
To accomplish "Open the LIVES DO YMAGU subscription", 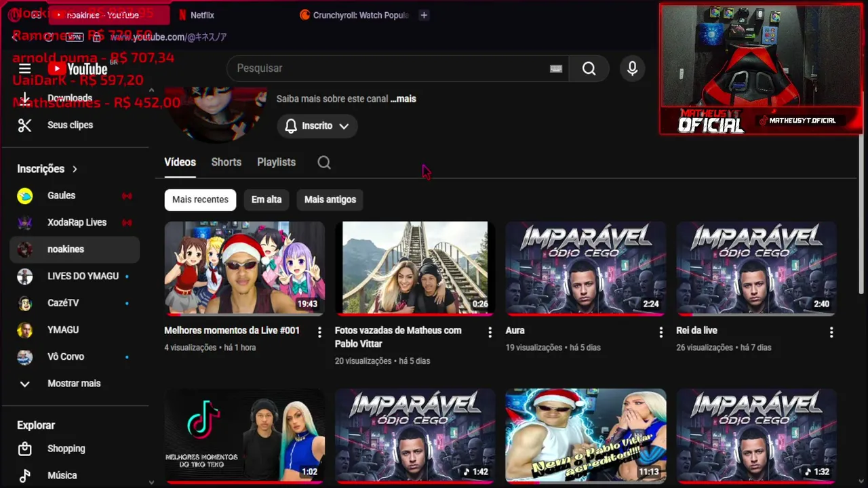I will 75,276.
